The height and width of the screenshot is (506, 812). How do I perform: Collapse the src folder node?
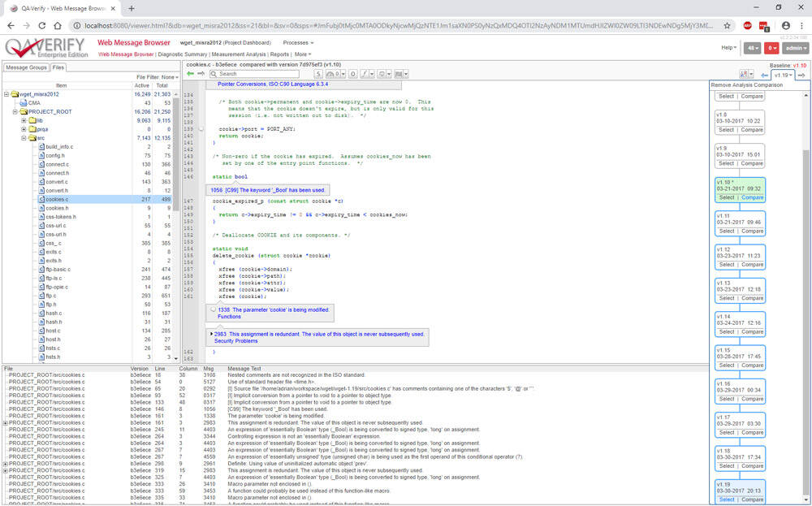[24, 138]
